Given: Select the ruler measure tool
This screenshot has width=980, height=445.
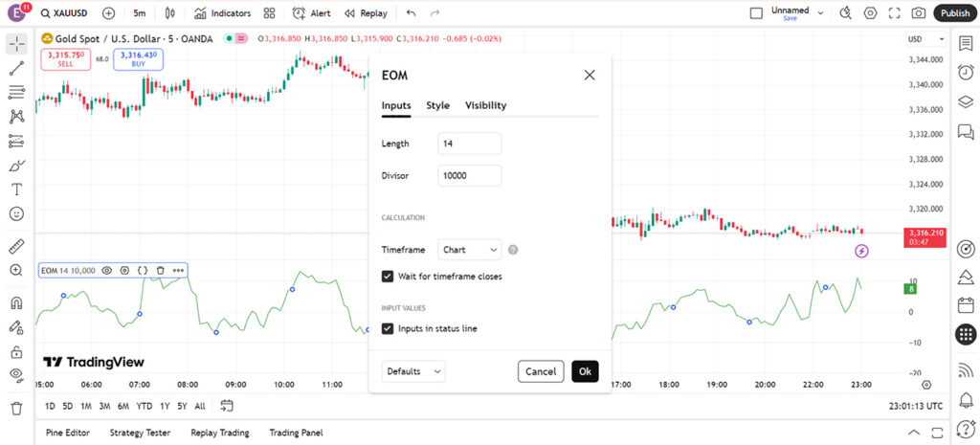Looking at the screenshot, I should 17,246.
